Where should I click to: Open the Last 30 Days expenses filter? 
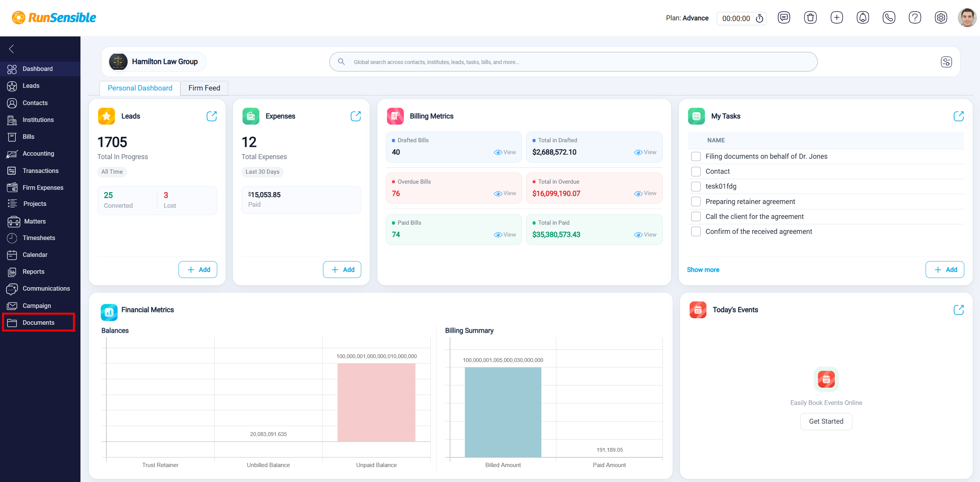pyautogui.click(x=262, y=172)
